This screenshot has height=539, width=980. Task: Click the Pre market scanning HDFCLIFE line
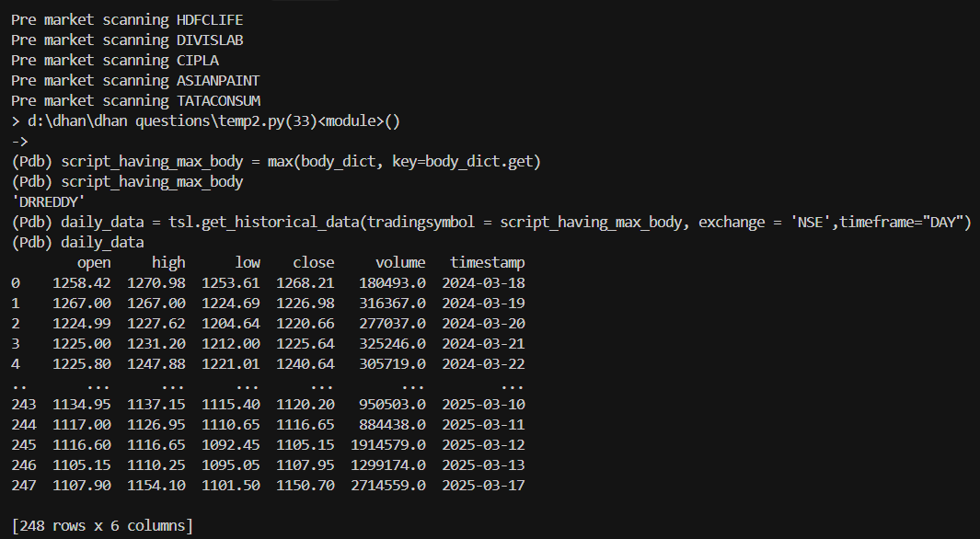(127, 20)
